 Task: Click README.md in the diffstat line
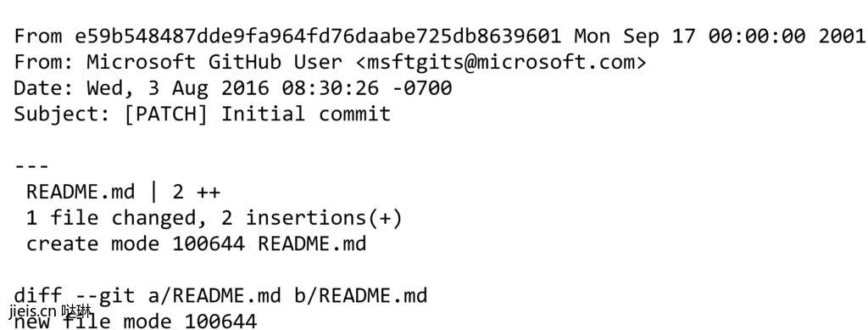point(81,192)
